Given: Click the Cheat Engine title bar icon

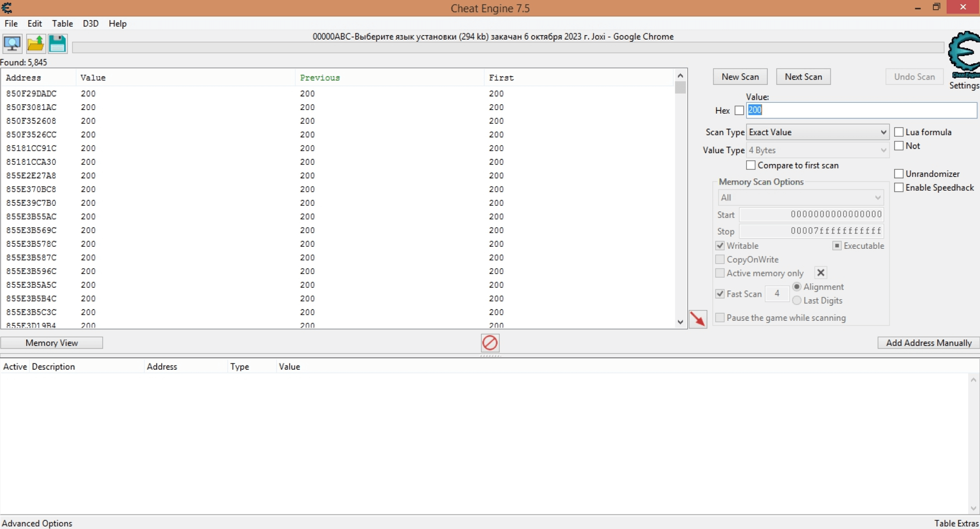Looking at the screenshot, I should [x=7, y=8].
